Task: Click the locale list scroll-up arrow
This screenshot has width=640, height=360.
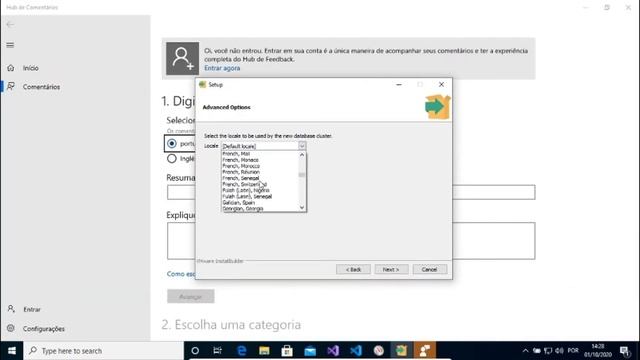Action: (302, 155)
